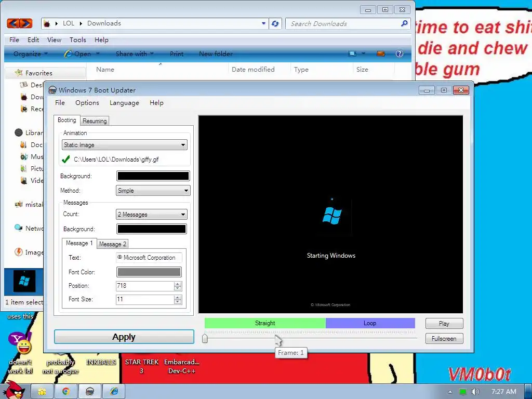This screenshot has width=532, height=399.
Task: Click the Fullscreen button
Action: 444,338
